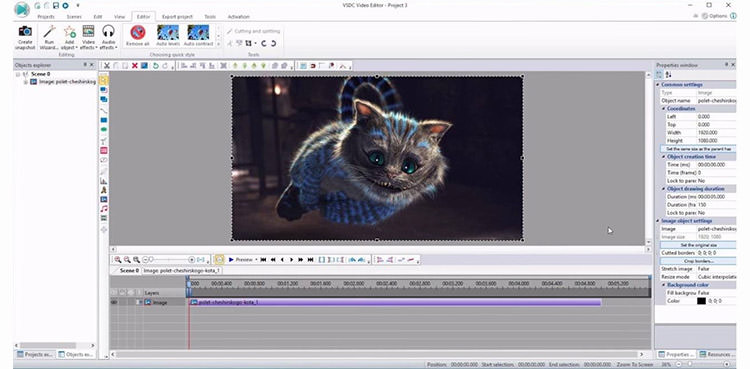
Task: Click the zoom in magnifier on the timeline toolbar
Action: (118, 259)
